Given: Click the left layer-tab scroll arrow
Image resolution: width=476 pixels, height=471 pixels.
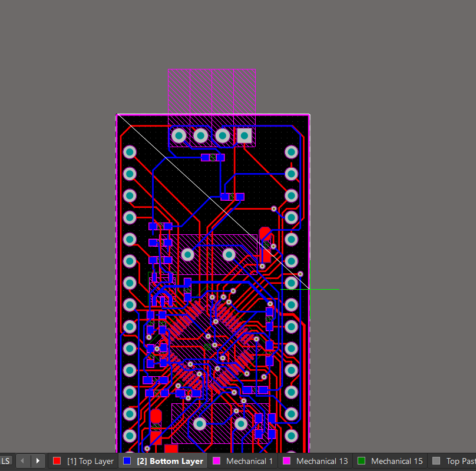Looking at the screenshot, I should click(23, 461).
